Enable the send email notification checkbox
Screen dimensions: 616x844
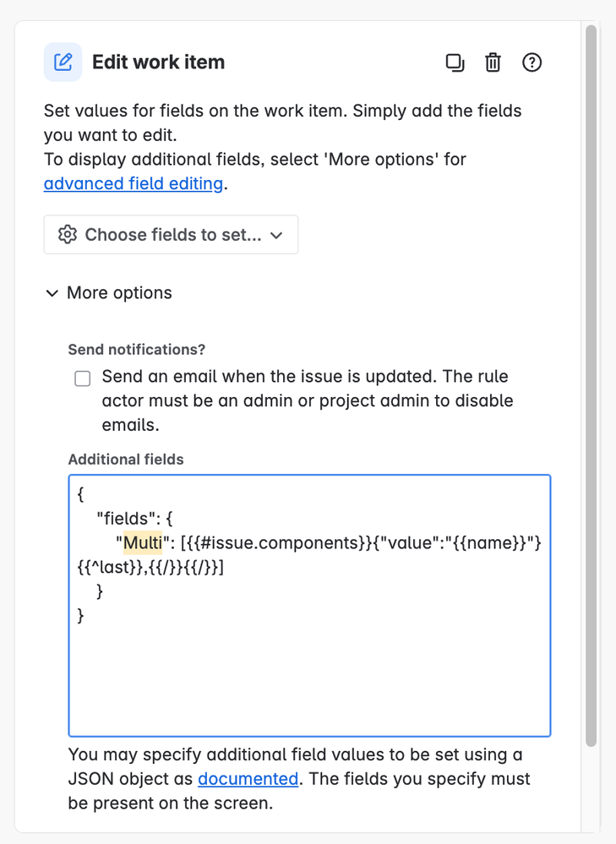pyautogui.click(x=82, y=378)
